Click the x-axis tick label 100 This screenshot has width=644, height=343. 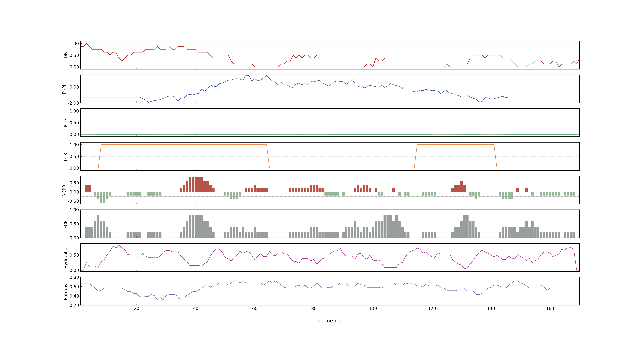click(x=373, y=309)
